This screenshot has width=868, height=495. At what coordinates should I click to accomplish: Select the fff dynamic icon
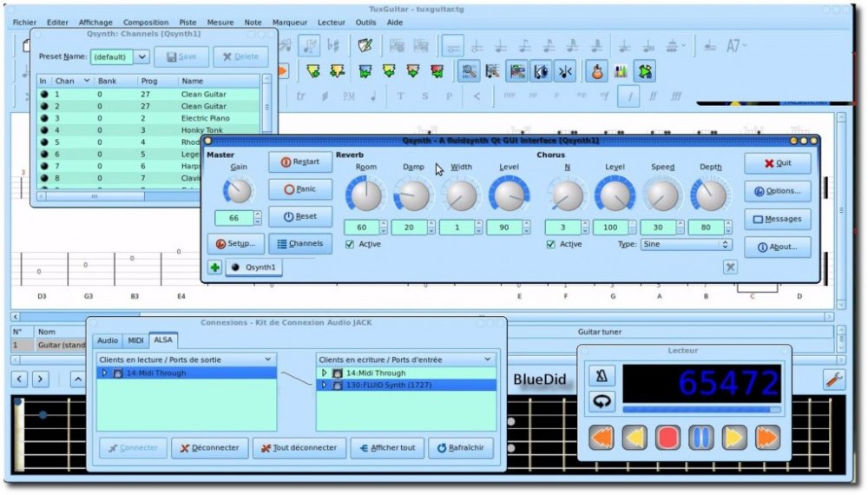tap(676, 96)
